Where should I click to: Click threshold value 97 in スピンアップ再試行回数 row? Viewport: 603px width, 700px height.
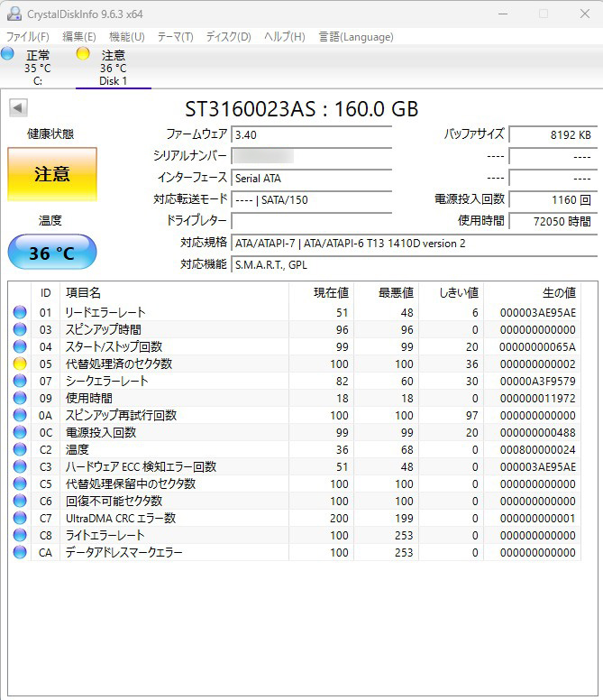472,416
